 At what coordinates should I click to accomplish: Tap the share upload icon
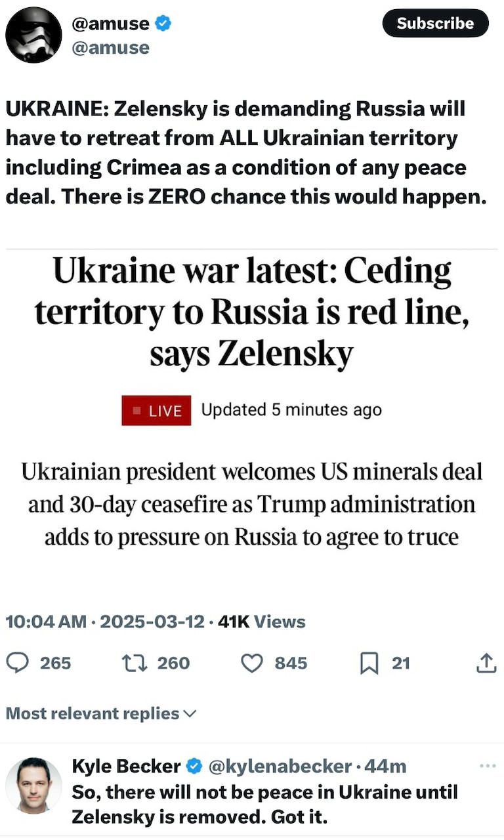coord(486,663)
